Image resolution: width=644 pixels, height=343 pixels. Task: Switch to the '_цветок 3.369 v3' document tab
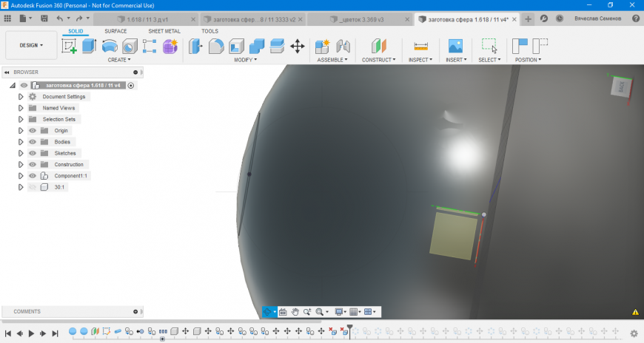coord(360,19)
